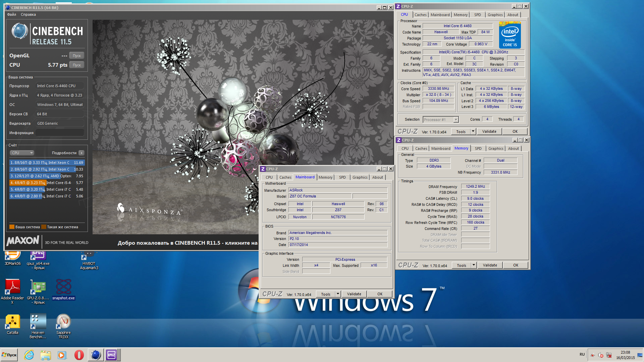
Task: Click the DRAM Frequency value 1249.2 MHz
Action: (475, 186)
